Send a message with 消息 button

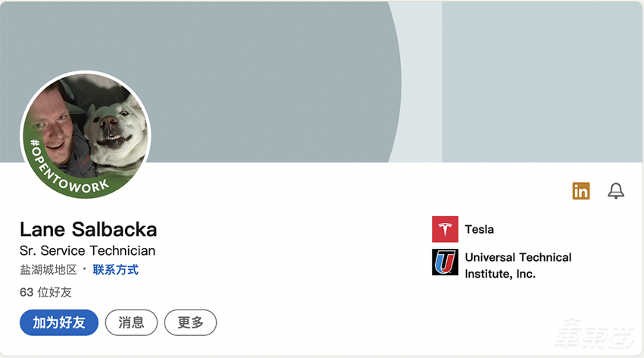pyautogui.click(x=131, y=322)
